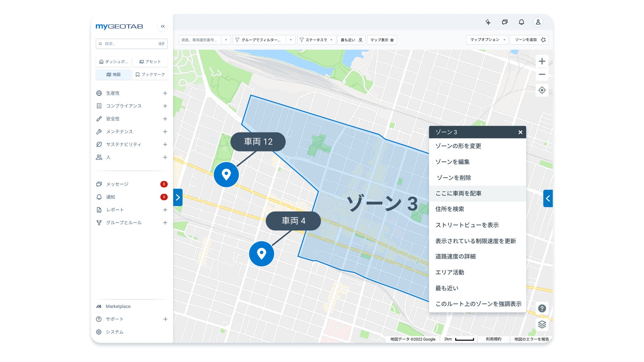Screen dimensions: 644x362
Task: Open the user profile avatar
Action: click(x=538, y=22)
